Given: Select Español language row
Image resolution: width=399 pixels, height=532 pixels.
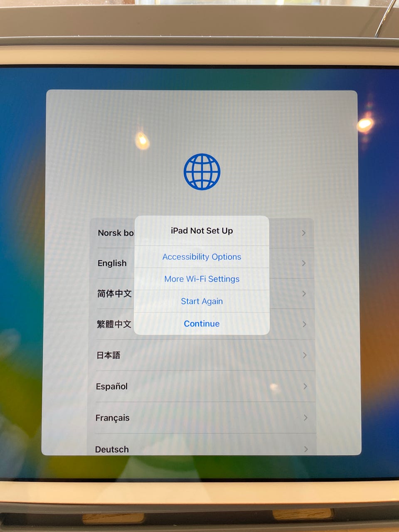Looking at the screenshot, I should [202, 386].
